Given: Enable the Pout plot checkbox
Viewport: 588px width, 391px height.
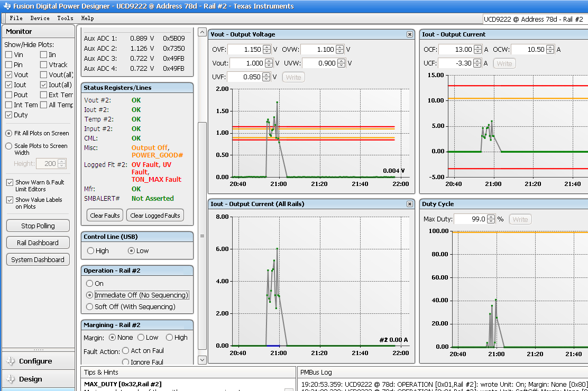Looking at the screenshot, I should point(8,95).
